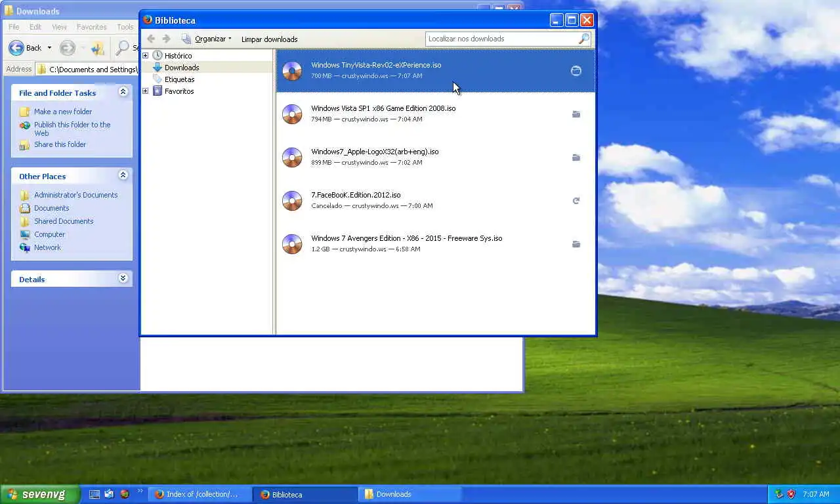This screenshot has height=504, width=840.
Task: Switch to Index of /collection taskbar button
Action: point(199,494)
